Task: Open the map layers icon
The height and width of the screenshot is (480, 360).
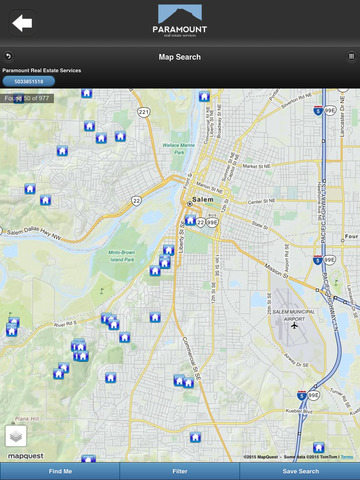Action: (x=16, y=436)
